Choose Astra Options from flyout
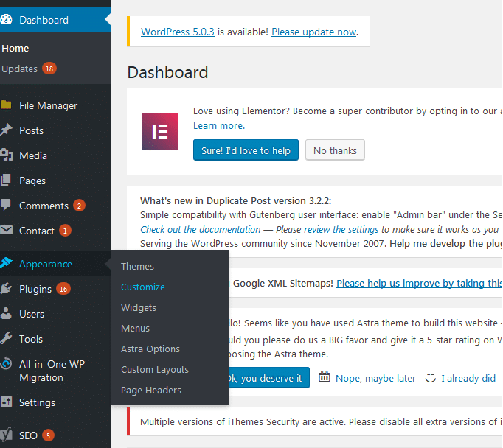This screenshot has width=503, height=448. [x=150, y=349]
